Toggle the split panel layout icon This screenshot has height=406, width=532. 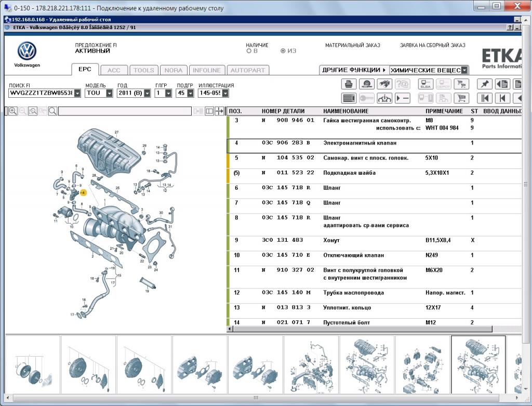click(x=209, y=111)
